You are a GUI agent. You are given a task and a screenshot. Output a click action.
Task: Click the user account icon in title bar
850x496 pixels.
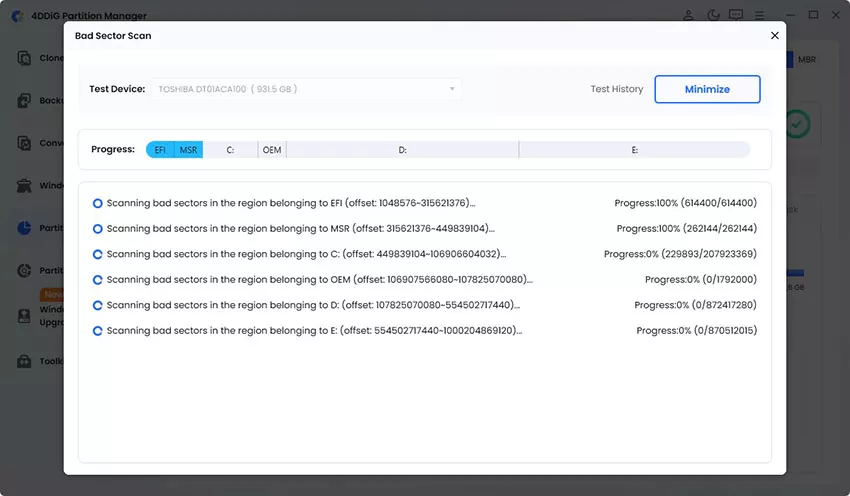688,15
